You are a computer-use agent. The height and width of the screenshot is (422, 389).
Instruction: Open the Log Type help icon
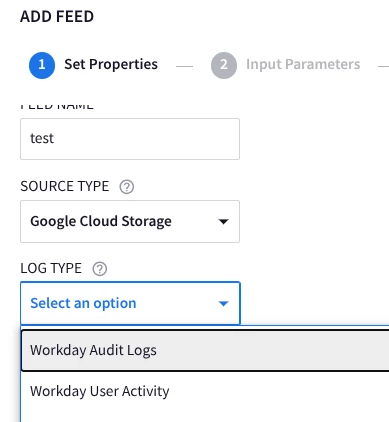point(100,269)
